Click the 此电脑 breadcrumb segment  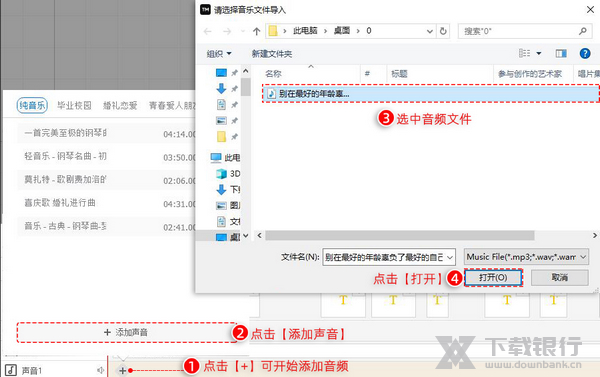click(x=305, y=31)
